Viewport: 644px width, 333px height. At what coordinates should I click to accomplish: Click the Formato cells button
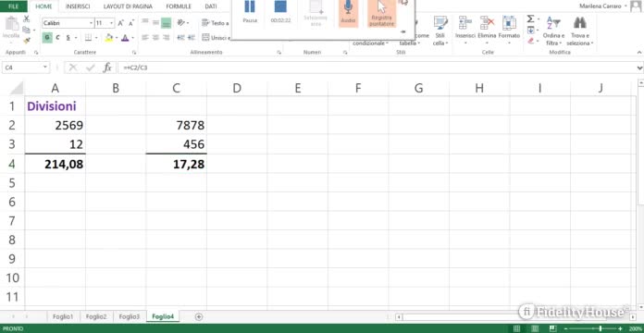(509, 29)
